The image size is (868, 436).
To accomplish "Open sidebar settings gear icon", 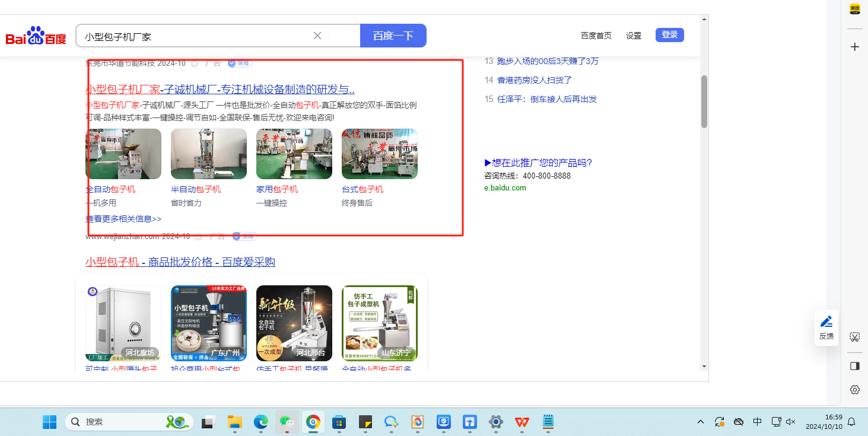I will pos(855,390).
